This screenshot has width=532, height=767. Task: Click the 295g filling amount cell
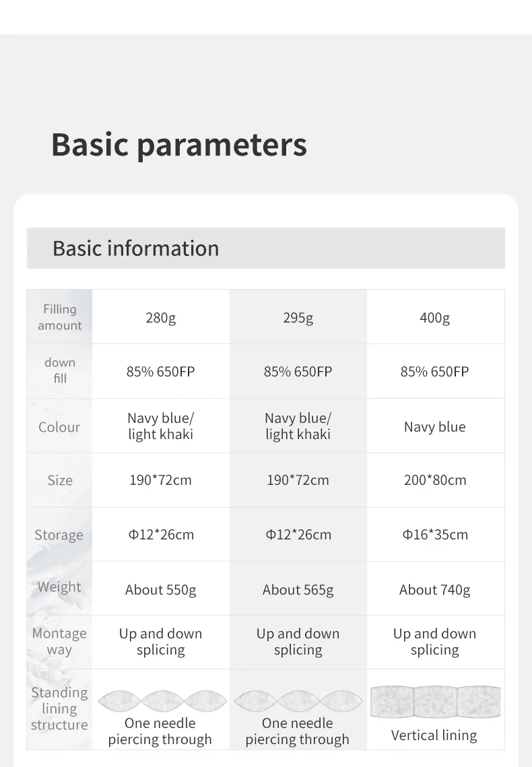tap(298, 318)
